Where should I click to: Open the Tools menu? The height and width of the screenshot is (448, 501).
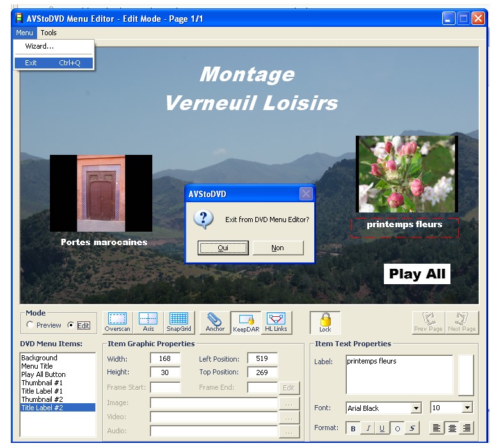click(49, 33)
